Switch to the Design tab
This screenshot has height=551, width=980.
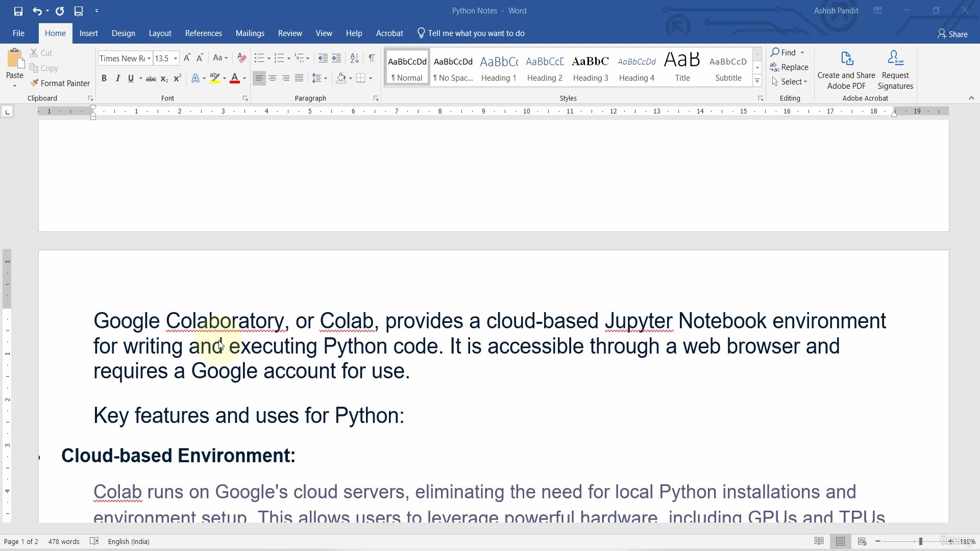point(124,33)
